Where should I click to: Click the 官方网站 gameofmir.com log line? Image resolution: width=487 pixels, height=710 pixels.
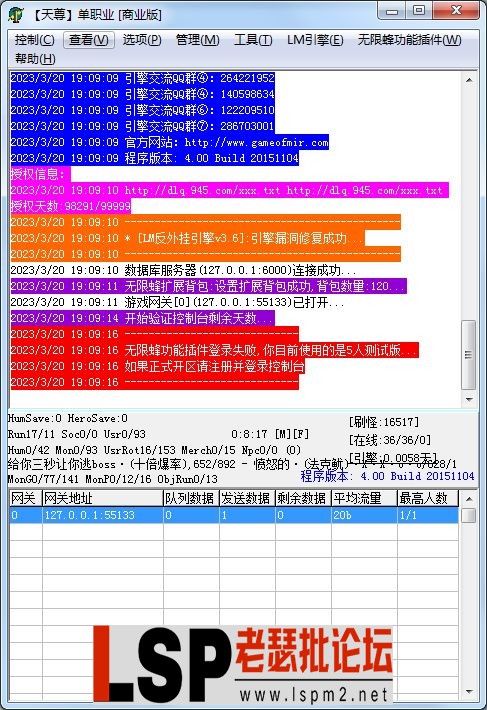pos(169,142)
